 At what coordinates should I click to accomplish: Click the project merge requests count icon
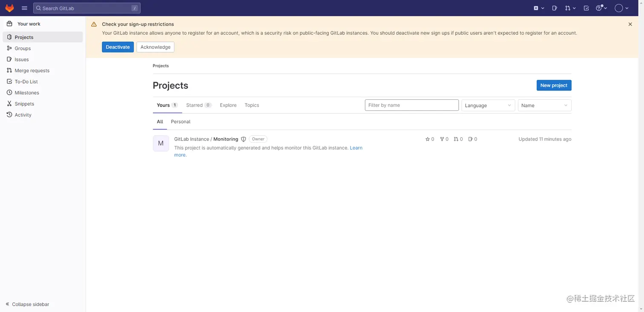click(x=456, y=139)
